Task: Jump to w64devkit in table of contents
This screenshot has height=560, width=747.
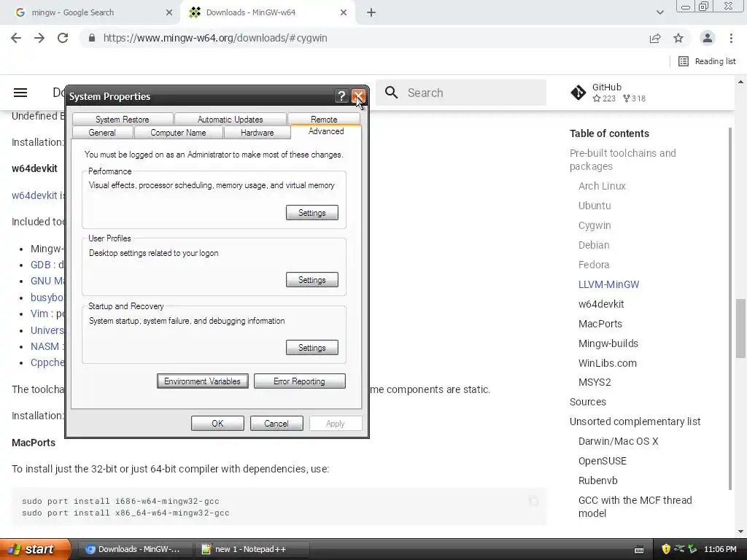Action: click(x=601, y=304)
